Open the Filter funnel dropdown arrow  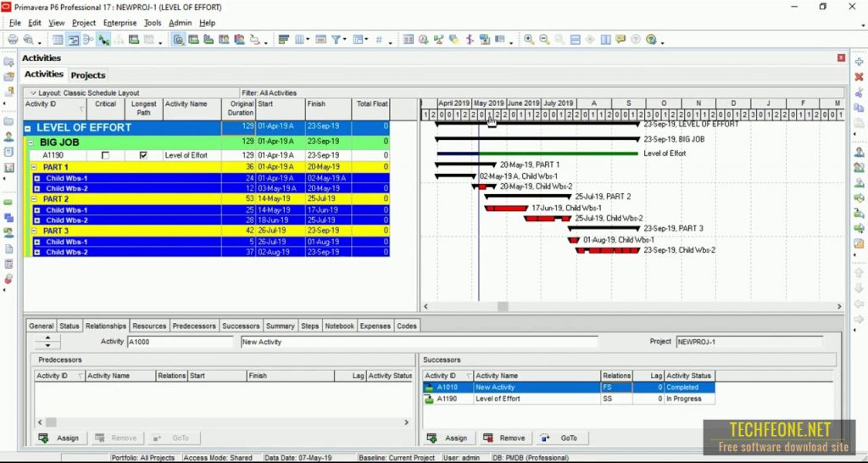(344, 39)
